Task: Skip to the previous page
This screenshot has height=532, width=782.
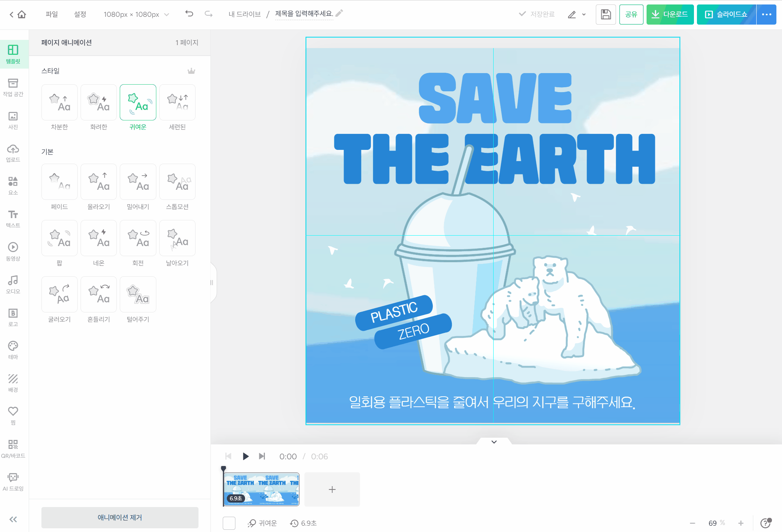Action: click(x=228, y=456)
